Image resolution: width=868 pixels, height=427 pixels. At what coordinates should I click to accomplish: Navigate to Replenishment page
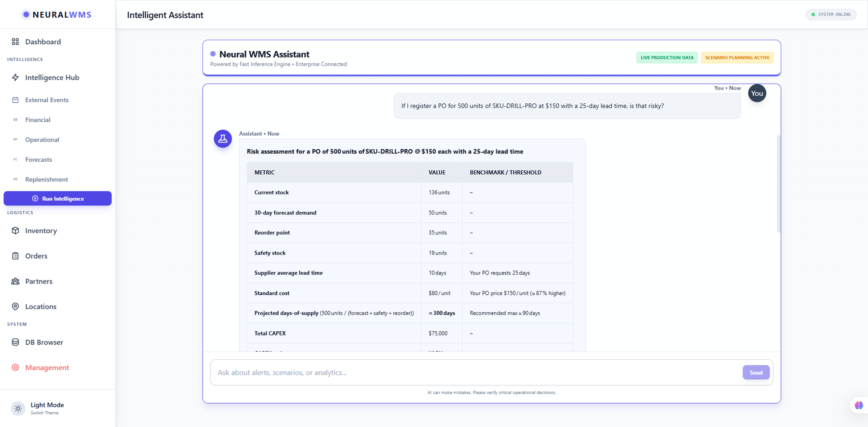[x=46, y=179]
